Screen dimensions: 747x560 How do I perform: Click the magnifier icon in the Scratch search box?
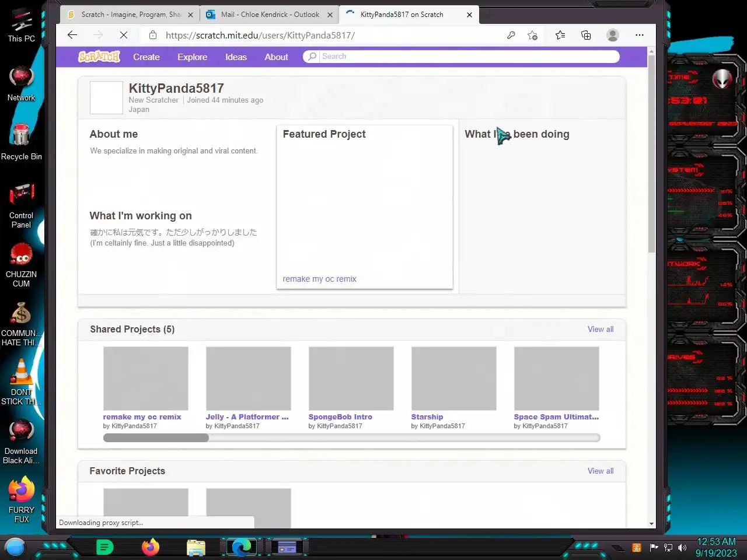pyautogui.click(x=312, y=57)
